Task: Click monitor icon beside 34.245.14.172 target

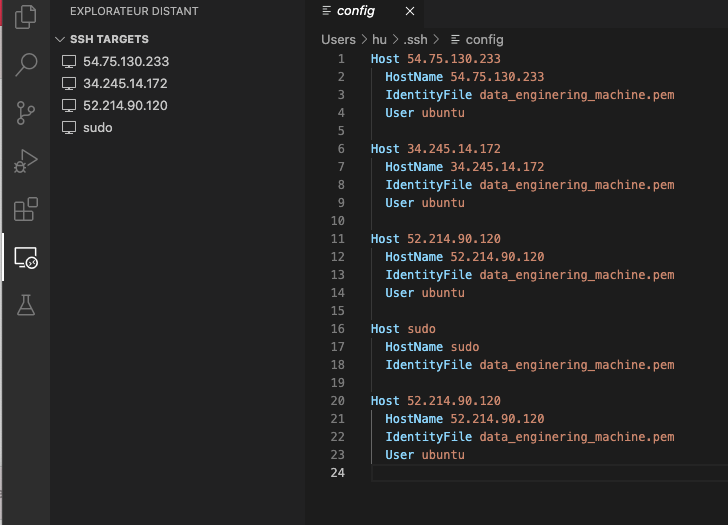Action: [69, 84]
